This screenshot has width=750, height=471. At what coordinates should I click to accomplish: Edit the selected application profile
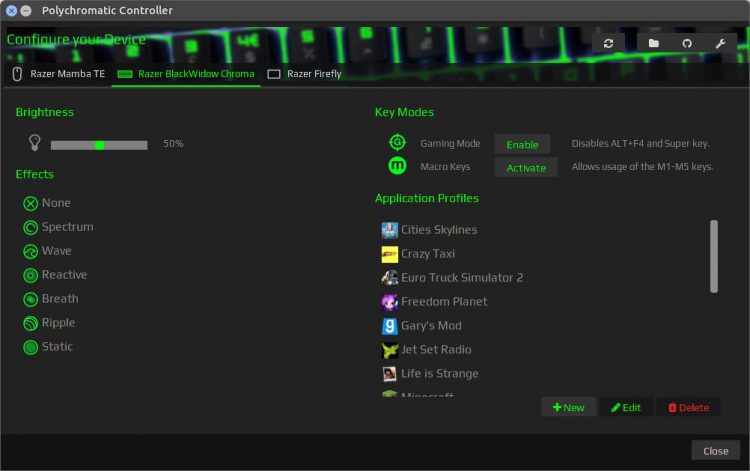point(626,407)
